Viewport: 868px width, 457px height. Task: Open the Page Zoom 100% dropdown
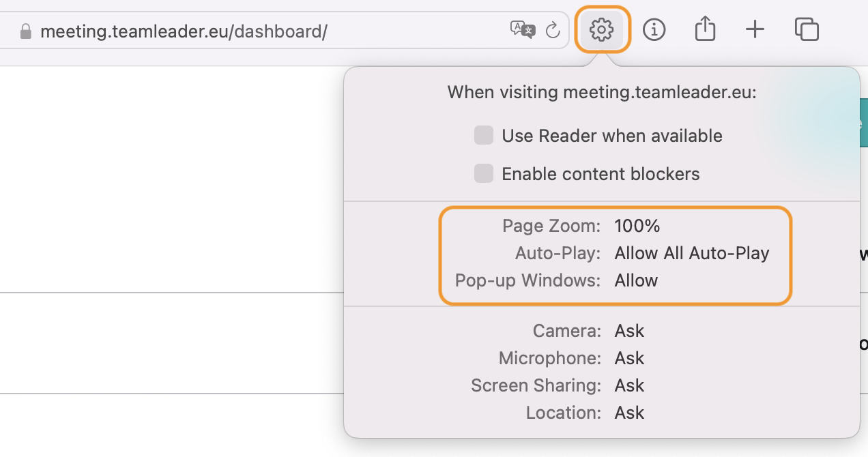pyautogui.click(x=637, y=226)
